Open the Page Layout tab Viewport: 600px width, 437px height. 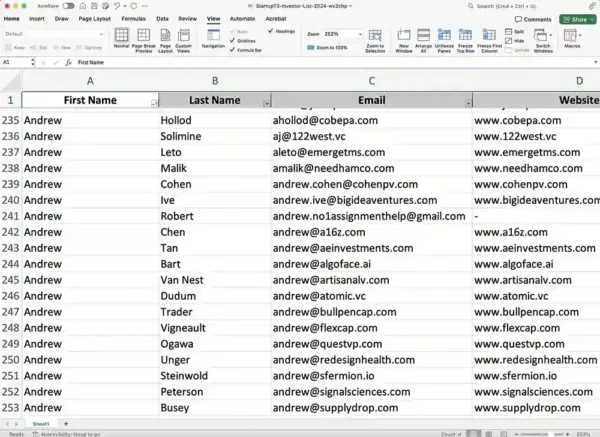point(95,19)
